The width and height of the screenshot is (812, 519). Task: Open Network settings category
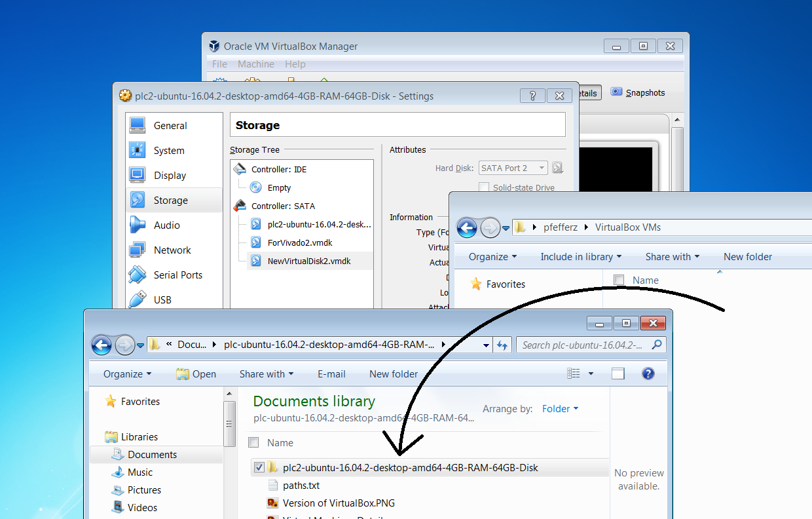pos(174,250)
